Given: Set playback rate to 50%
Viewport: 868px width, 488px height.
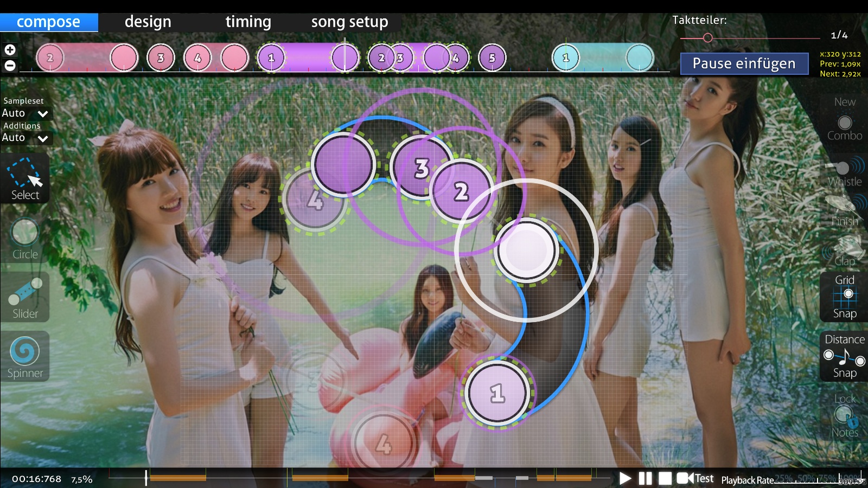Looking at the screenshot, I should tap(806, 478).
